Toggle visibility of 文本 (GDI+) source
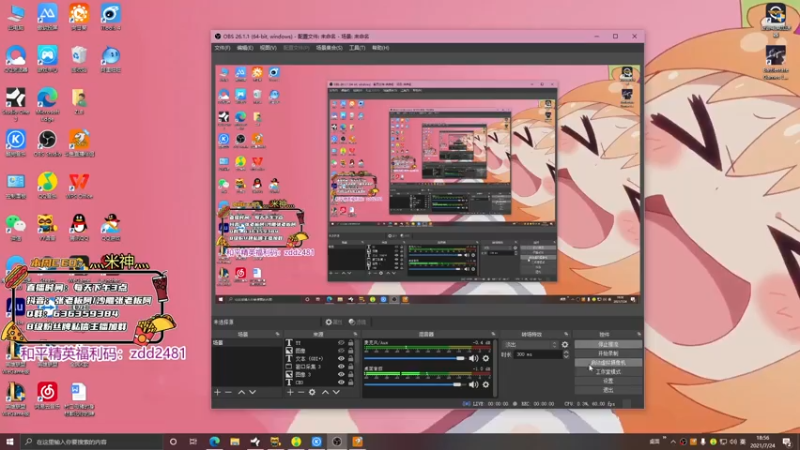The image size is (800, 450). click(x=341, y=359)
